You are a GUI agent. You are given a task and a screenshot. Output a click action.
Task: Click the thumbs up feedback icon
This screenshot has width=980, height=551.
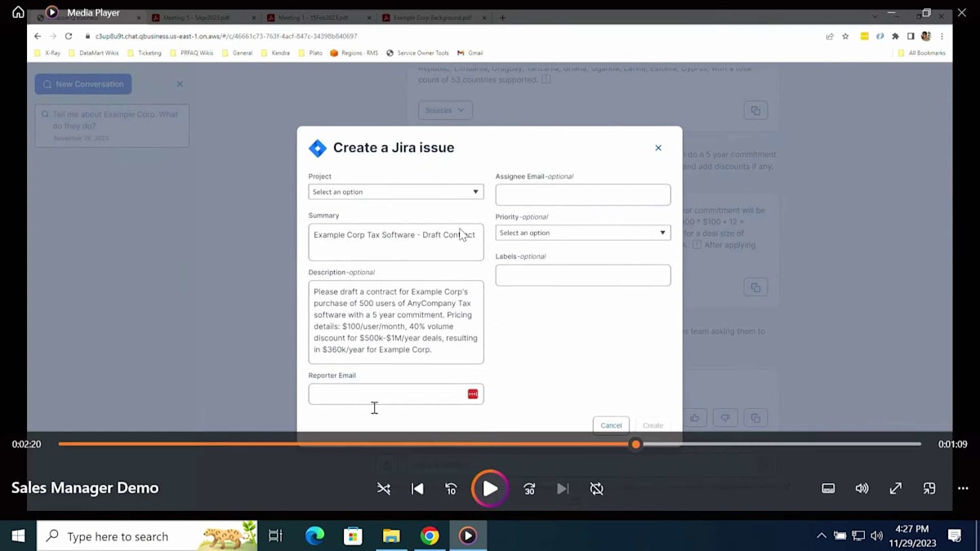(x=694, y=418)
